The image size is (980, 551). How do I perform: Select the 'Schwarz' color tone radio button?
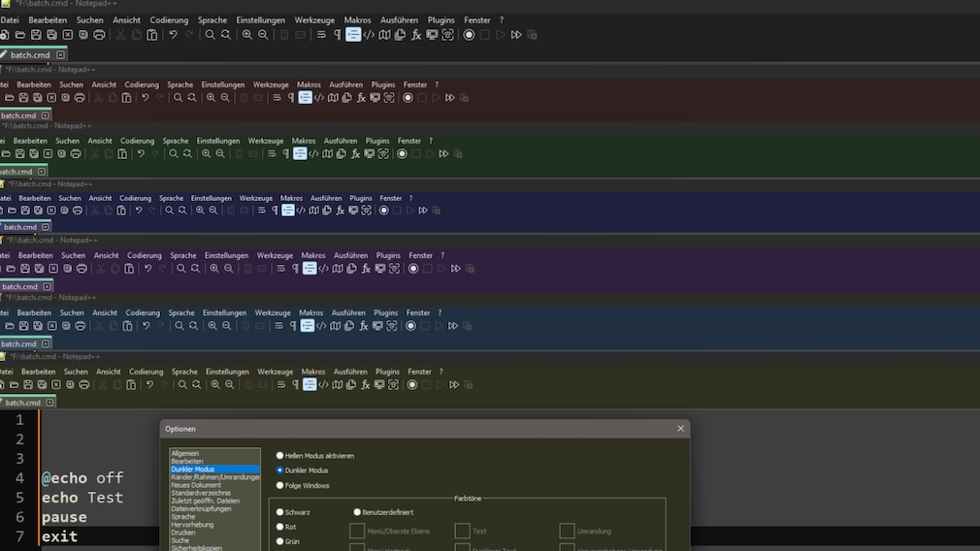click(x=280, y=512)
